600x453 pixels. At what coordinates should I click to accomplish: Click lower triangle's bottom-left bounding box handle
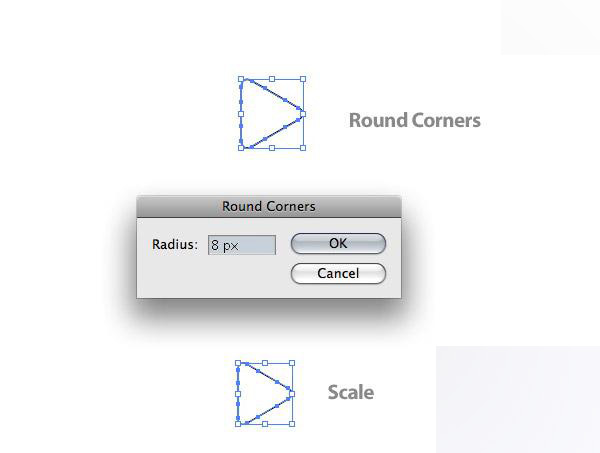[238, 424]
